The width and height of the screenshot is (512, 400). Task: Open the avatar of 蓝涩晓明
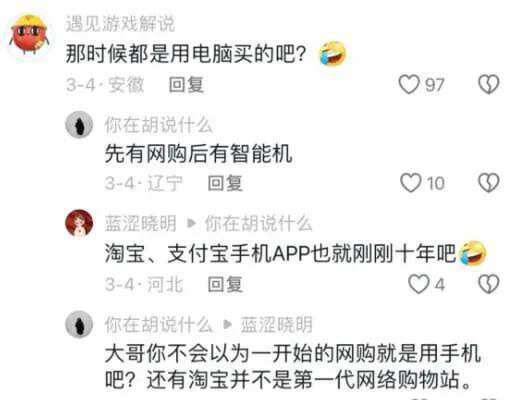(79, 223)
